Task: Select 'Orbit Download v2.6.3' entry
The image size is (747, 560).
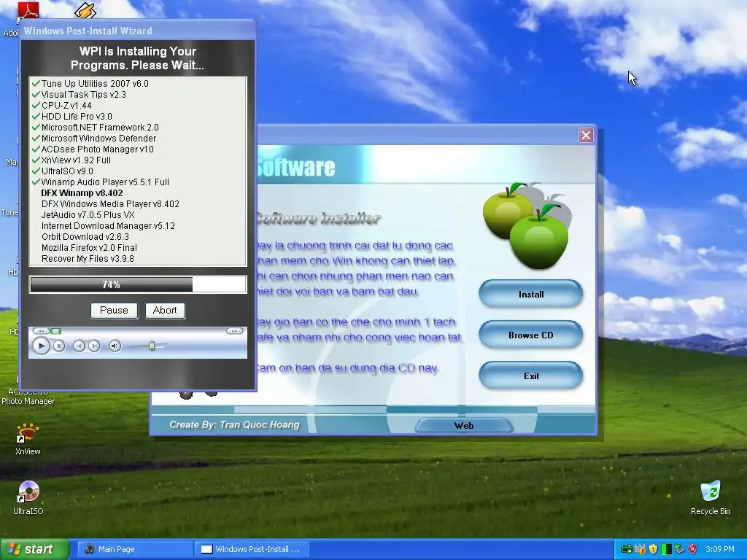Action: (x=85, y=237)
